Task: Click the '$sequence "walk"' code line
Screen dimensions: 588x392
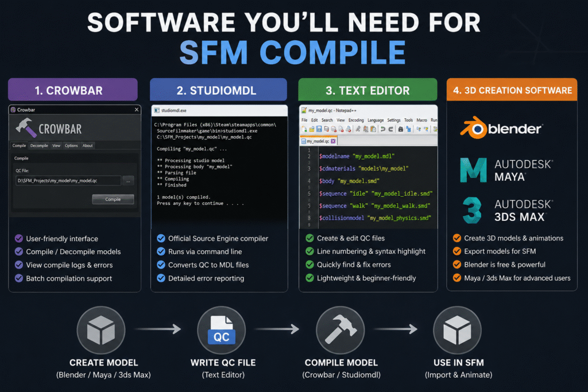Action: click(x=374, y=205)
